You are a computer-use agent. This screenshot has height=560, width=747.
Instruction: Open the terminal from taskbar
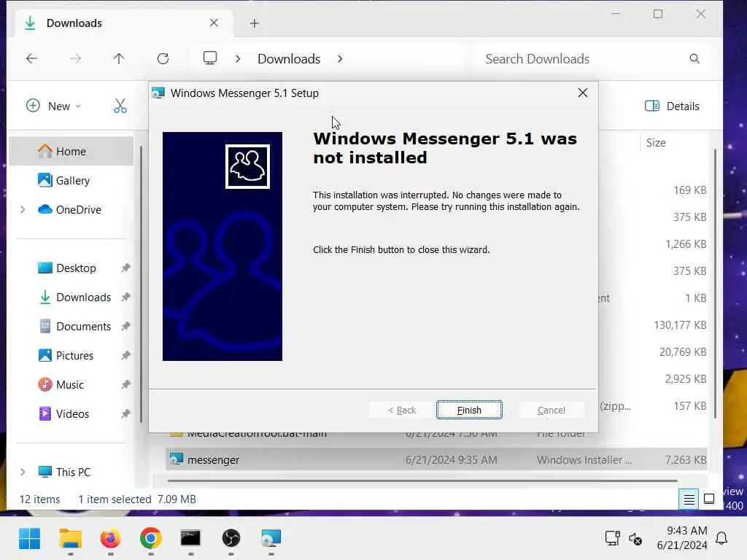click(x=190, y=539)
